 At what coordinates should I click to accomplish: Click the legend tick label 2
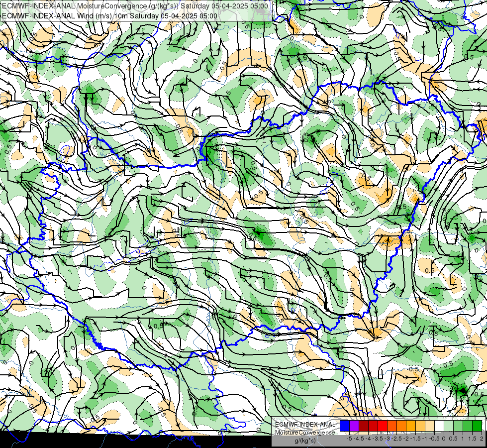coord(482,439)
